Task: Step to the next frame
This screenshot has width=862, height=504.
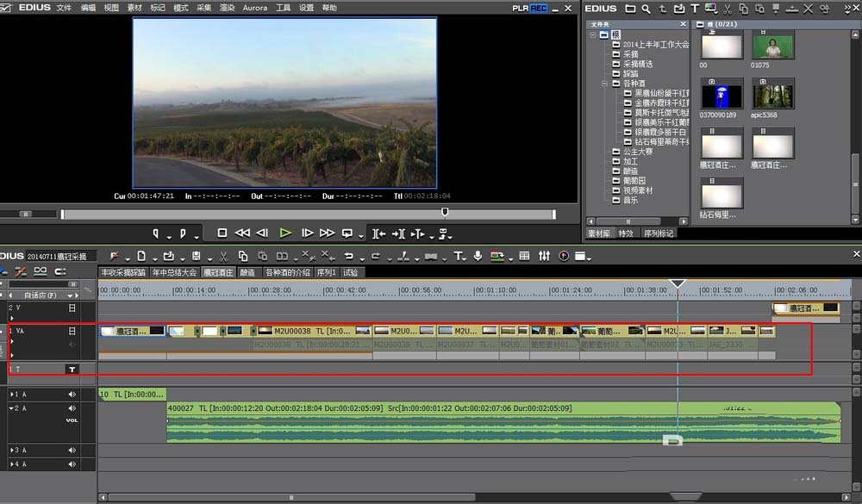Action: pos(308,233)
